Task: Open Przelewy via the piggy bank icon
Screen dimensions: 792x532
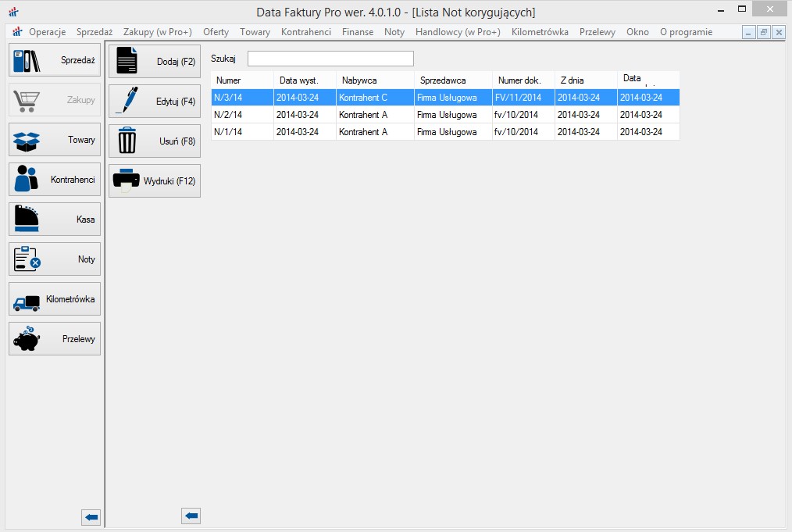Action: [55, 339]
